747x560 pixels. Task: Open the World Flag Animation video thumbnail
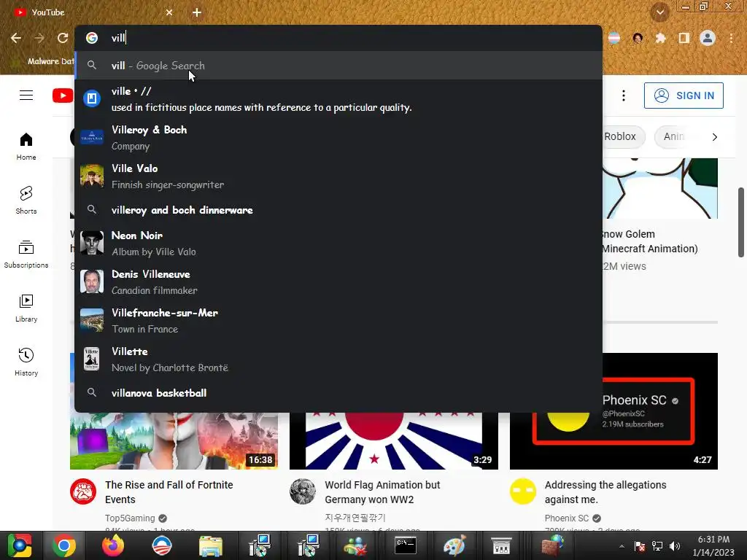coord(393,441)
